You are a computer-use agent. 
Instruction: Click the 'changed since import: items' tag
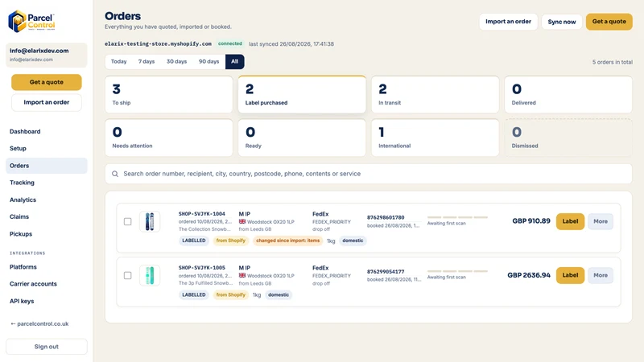click(288, 241)
